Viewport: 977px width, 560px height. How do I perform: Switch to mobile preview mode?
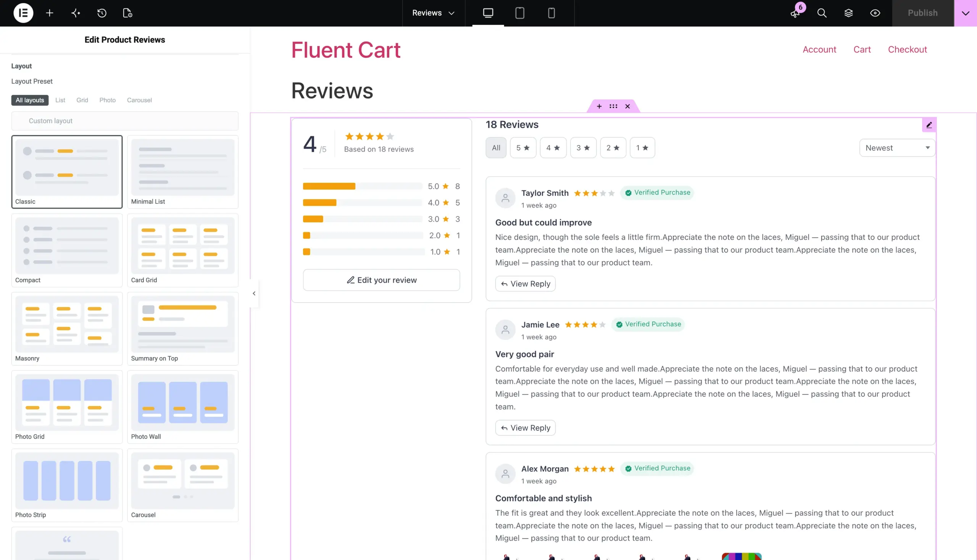[551, 13]
